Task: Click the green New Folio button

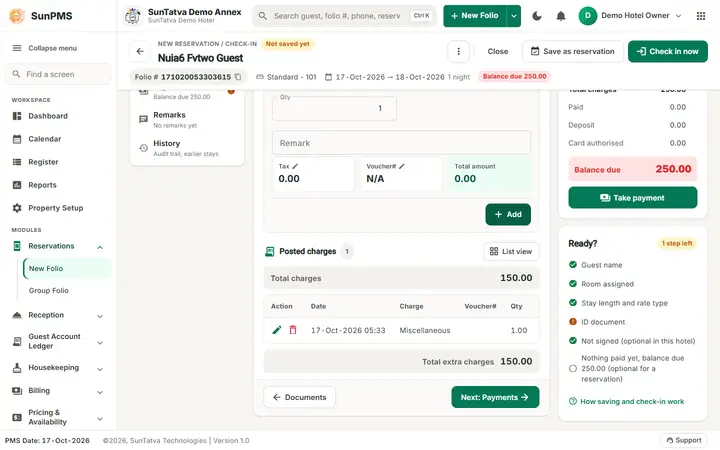Action: (475, 16)
